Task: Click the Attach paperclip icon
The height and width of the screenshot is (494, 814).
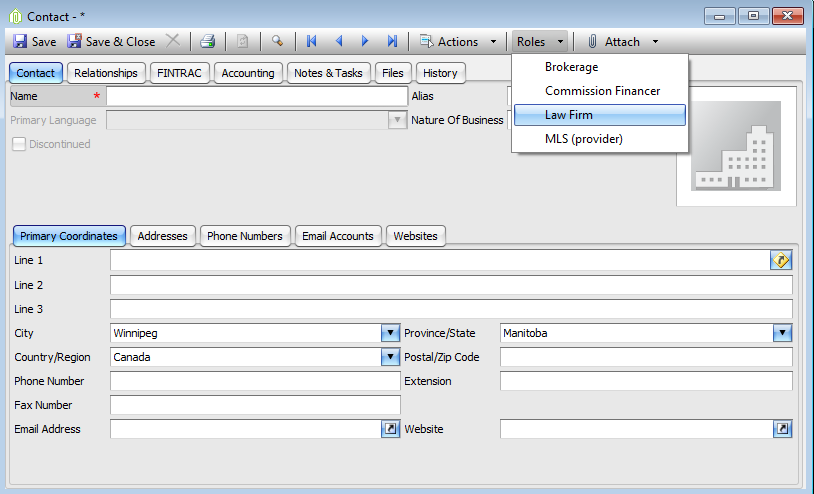Action: click(x=592, y=42)
